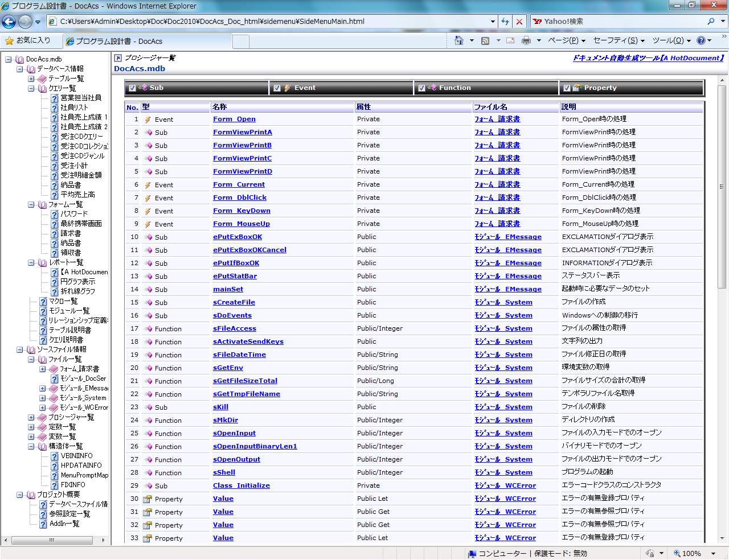Select リレーションシップ定義 in tree
This screenshot has height=560, width=729.
78,320
